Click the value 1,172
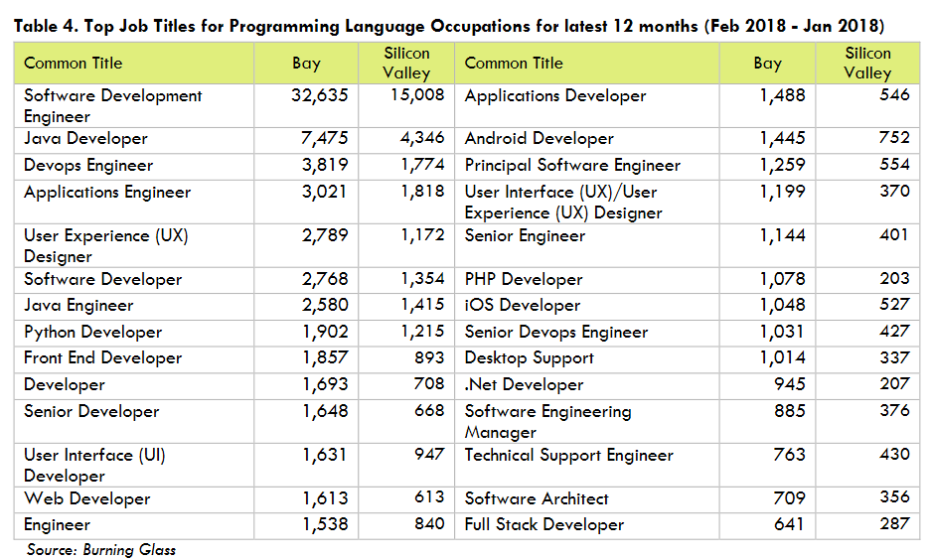The width and height of the screenshot is (929, 560). click(x=422, y=235)
